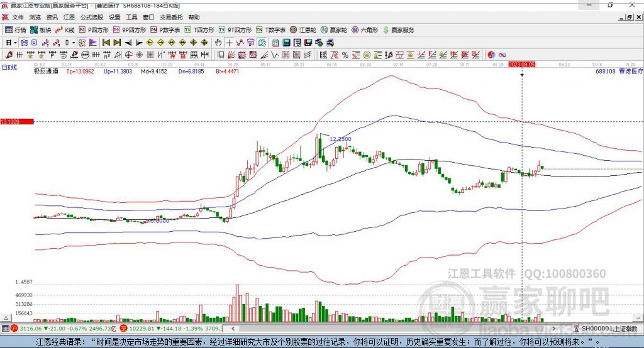This screenshot has width=644, height=348.
Task: Click the Tp=13.0962 indicator value
Action: point(80,71)
